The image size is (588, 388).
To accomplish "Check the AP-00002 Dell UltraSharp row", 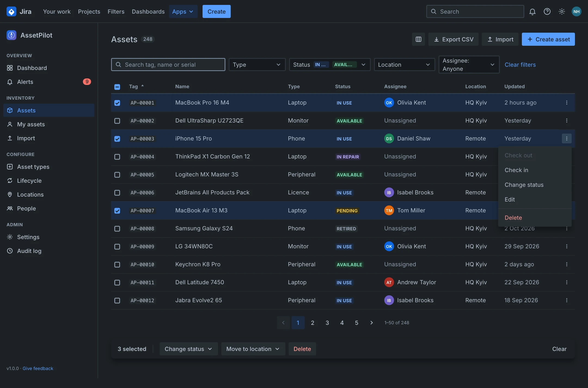I will click(117, 121).
